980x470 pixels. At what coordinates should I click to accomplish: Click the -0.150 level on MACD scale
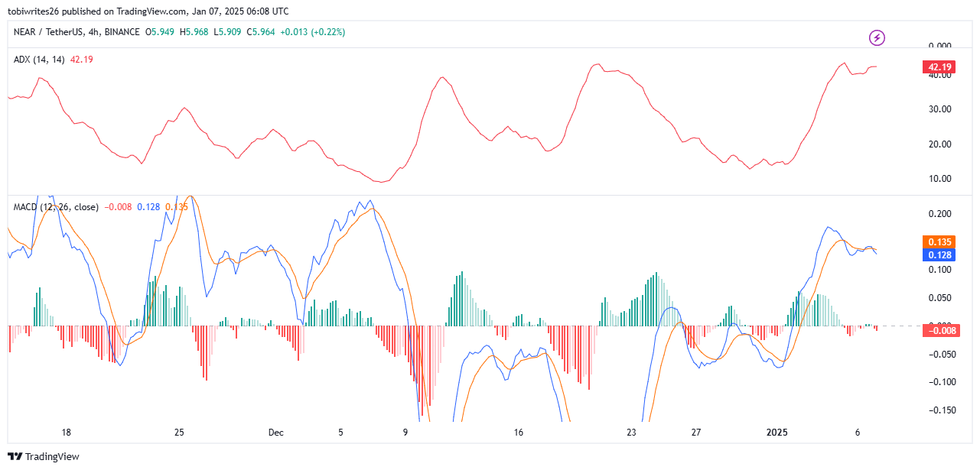(x=939, y=410)
